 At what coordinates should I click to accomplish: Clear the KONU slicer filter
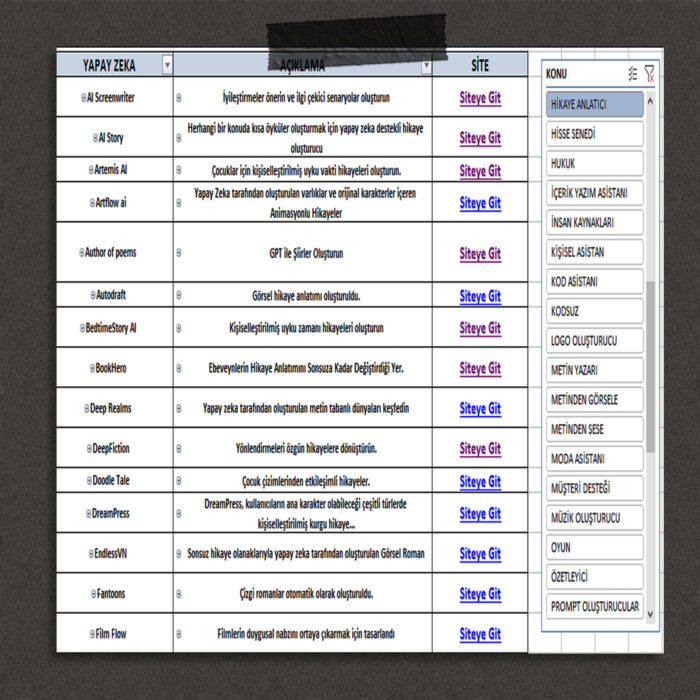click(650, 74)
